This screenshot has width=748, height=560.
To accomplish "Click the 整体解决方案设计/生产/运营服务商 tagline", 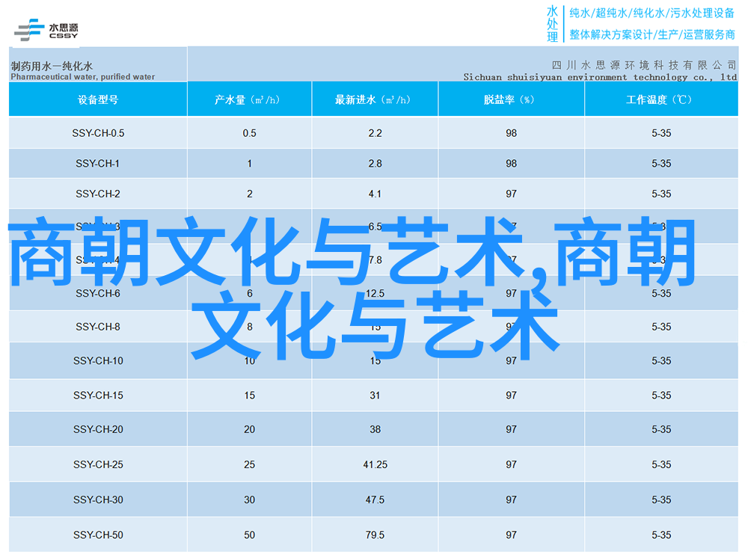I will click(652, 35).
